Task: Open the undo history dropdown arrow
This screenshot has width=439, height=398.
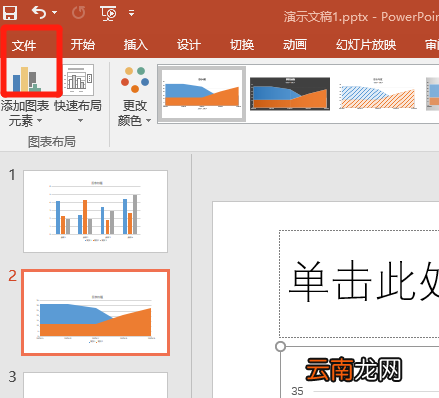Action: 54,13
